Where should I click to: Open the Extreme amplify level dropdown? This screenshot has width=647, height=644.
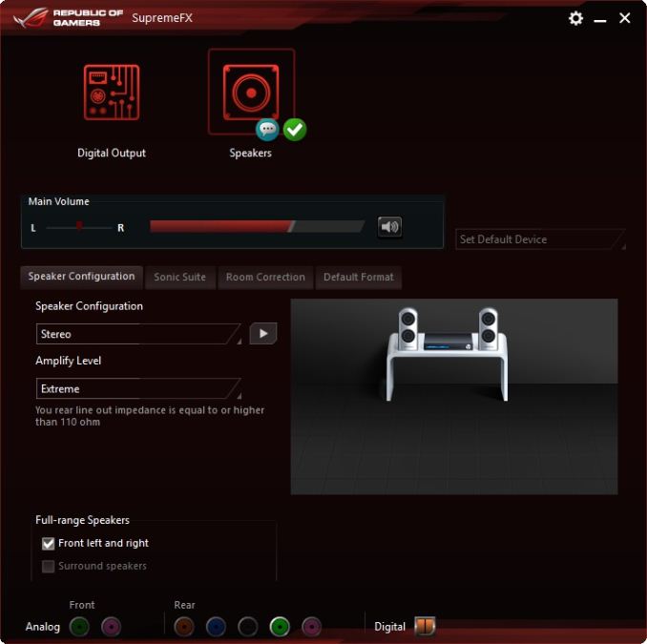coord(138,388)
